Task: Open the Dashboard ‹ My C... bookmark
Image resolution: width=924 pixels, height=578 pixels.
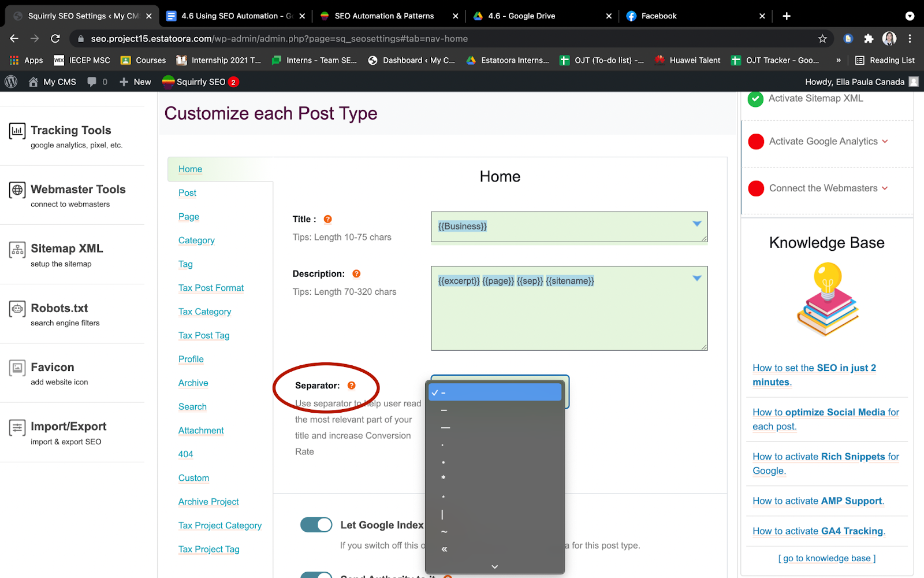Action: [x=412, y=60]
